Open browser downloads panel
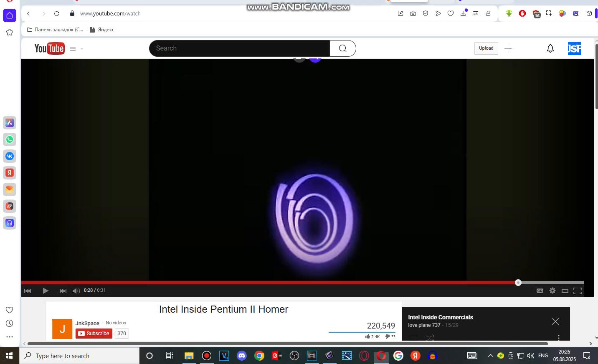 (x=463, y=13)
